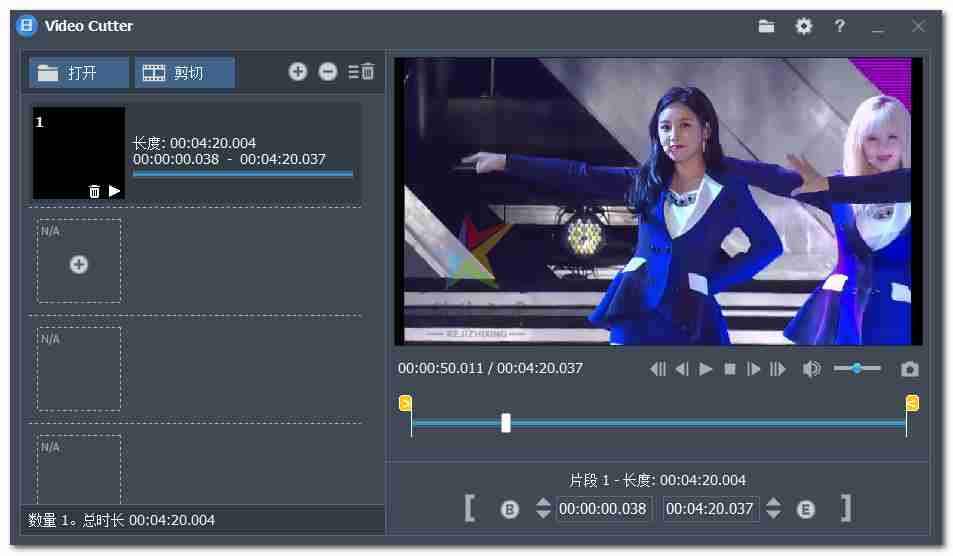
Task: Clear the segment list with list-trash icon
Action: pos(361,72)
